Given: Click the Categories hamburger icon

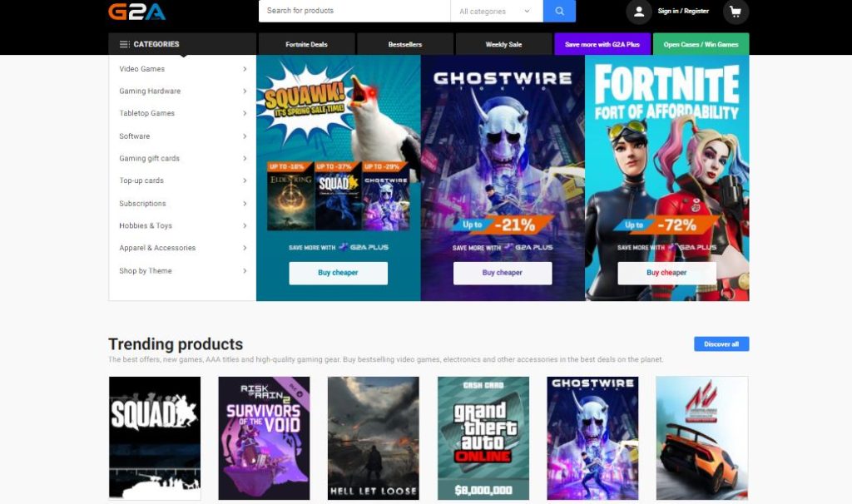Looking at the screenshot, I should click(x=125, y=44).
